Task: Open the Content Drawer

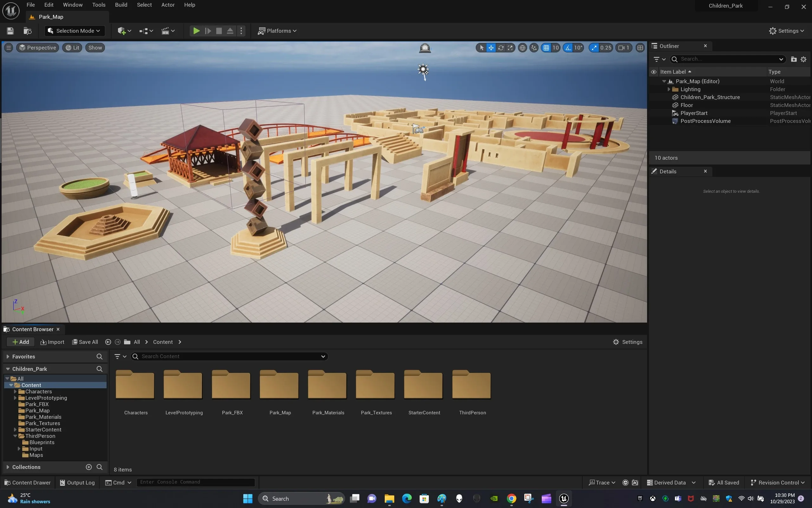Action: pos(28,483)
